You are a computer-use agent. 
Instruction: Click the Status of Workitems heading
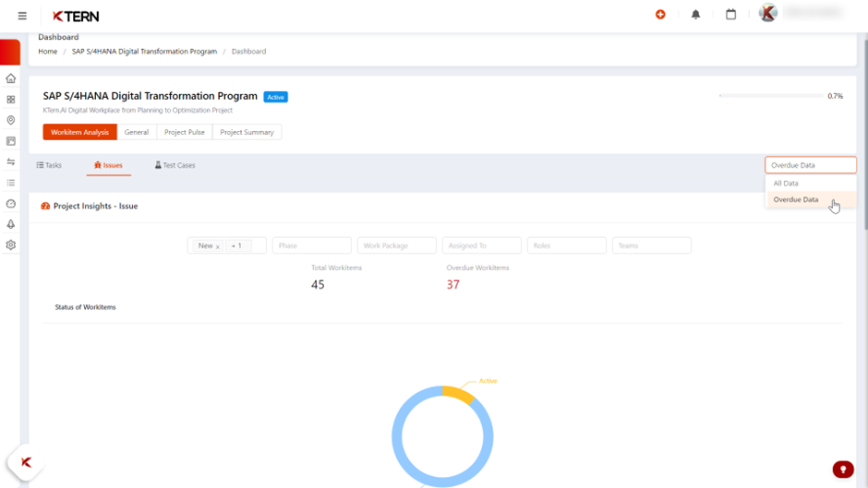click(x=85, y=307)
